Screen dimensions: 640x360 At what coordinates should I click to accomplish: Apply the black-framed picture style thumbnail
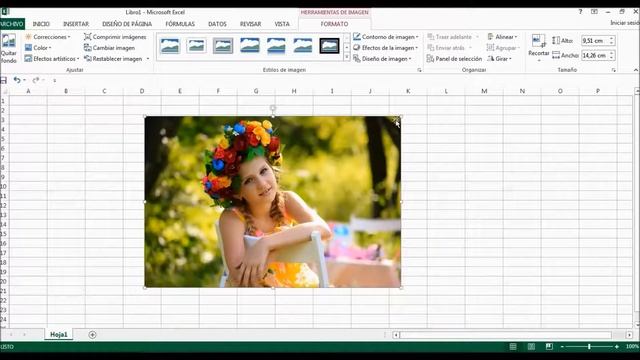pyautogui.click(x=329, y=46)
